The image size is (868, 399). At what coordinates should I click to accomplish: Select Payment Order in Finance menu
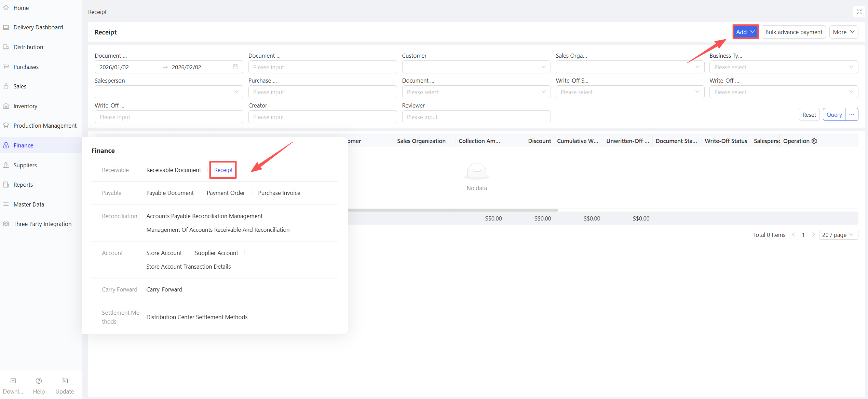226,193
